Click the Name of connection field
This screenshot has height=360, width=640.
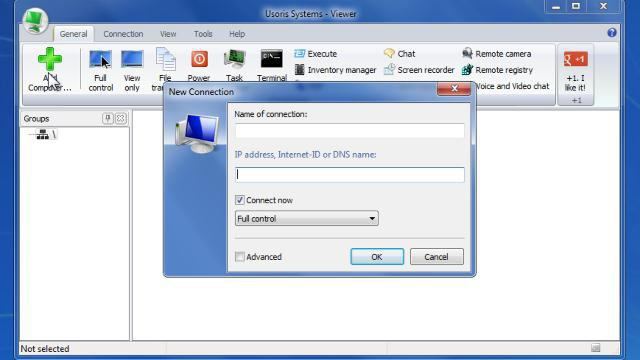[x=350, y=131]
